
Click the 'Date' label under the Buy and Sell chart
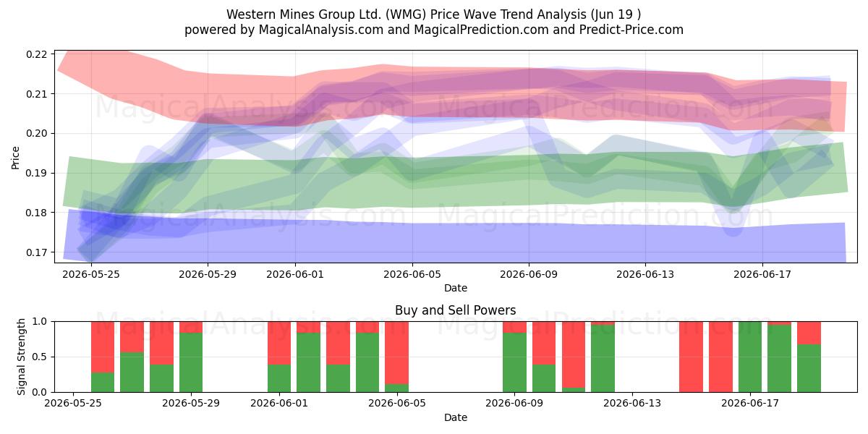456,417
